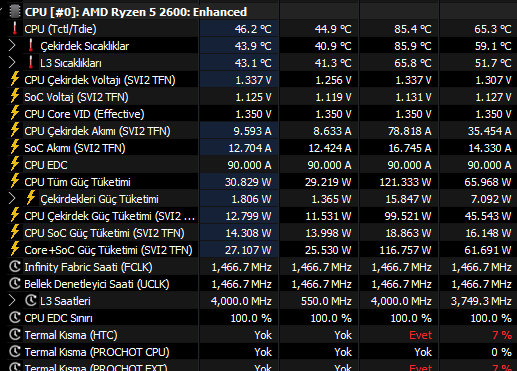Click the 85.4 °C maximum CPU Tctl/Tdie value
The width and height of the screenshot is (517, 371).
(413, 29)
